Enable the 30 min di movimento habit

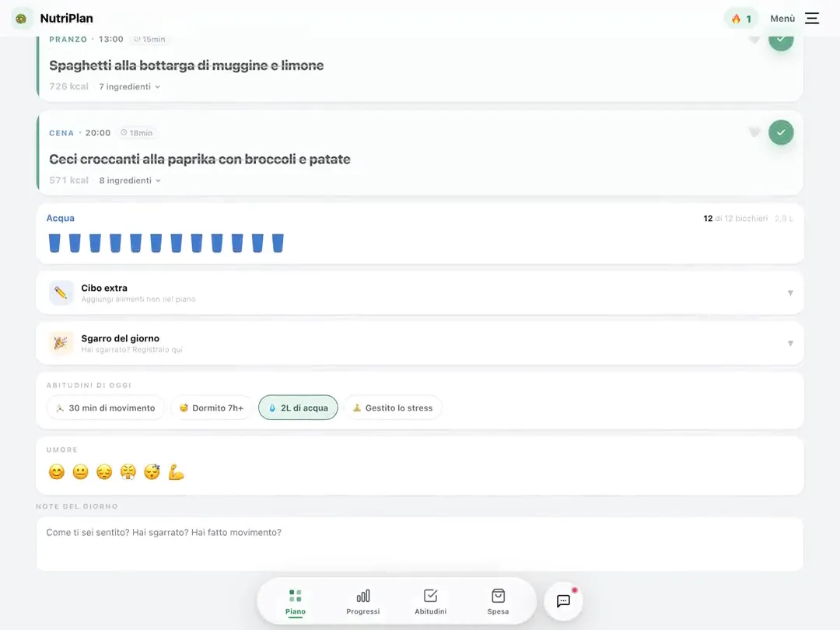(x=106, y=408)
